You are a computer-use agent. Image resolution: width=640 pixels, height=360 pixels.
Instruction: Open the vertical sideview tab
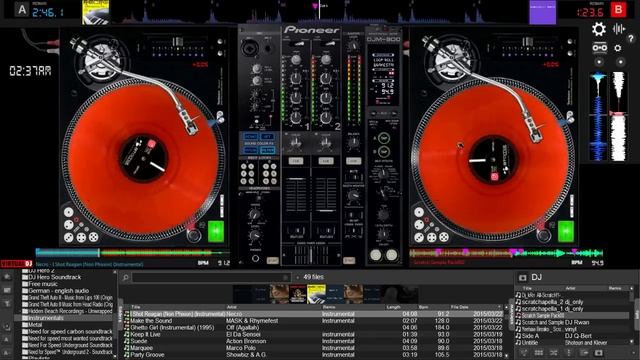511,315
